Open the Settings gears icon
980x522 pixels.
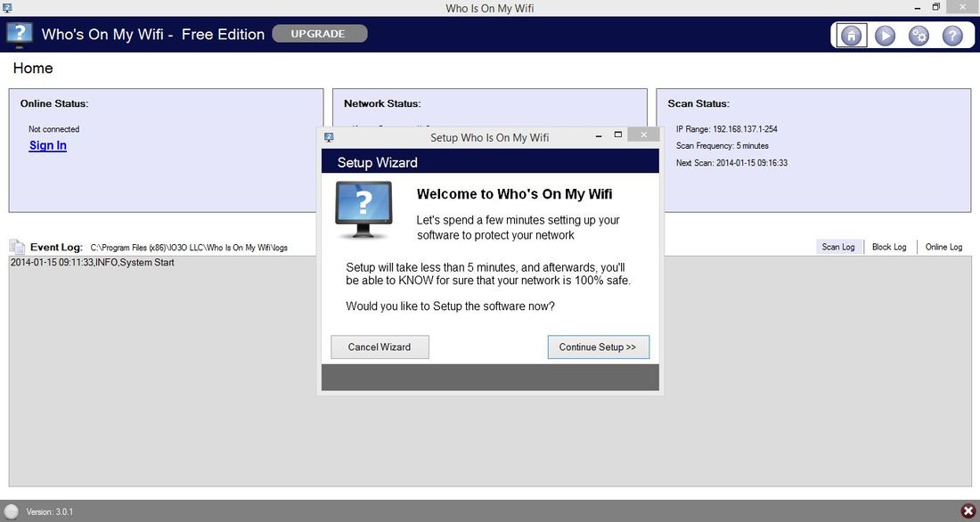(919, 36)
